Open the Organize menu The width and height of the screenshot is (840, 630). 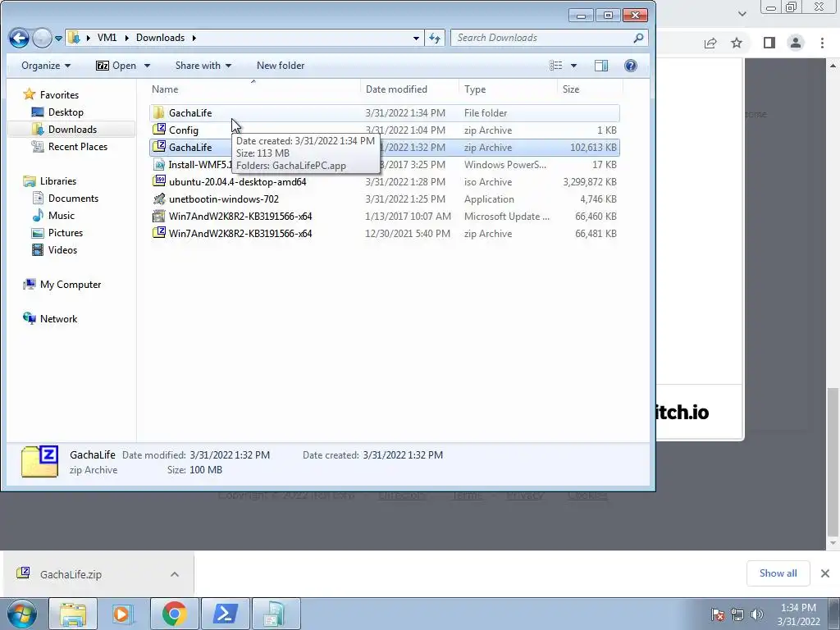(46, 66)
